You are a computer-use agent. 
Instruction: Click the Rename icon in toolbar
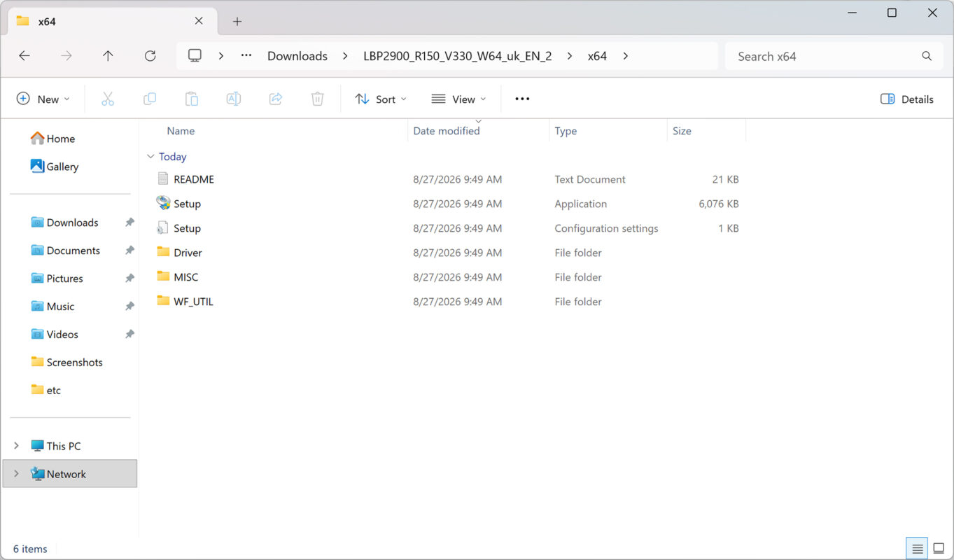click(234, 99)
